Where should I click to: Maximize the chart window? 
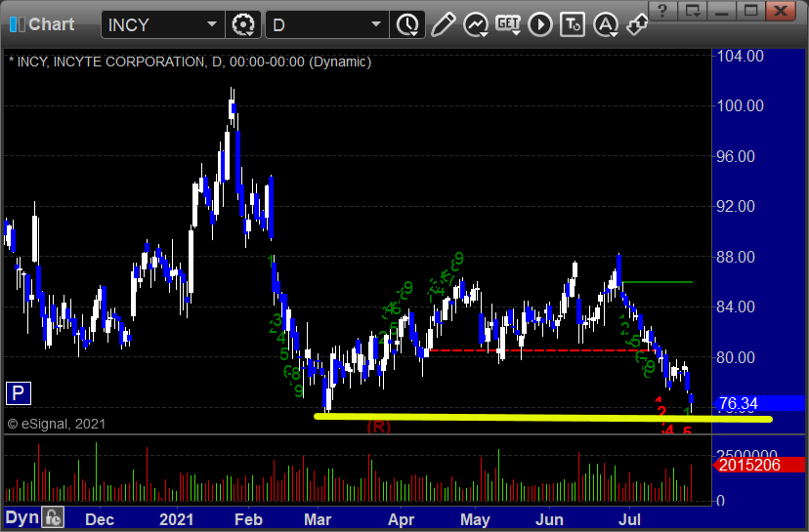click(750, 11)
